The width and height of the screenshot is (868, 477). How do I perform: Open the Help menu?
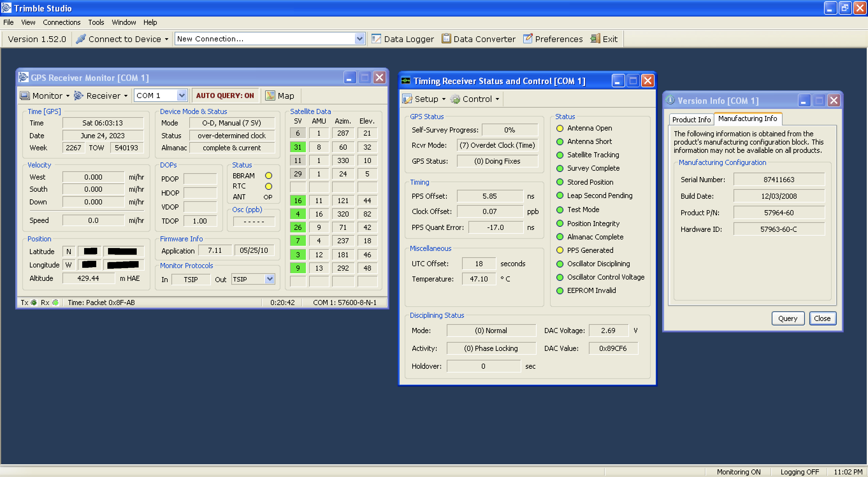pos(150,22)
